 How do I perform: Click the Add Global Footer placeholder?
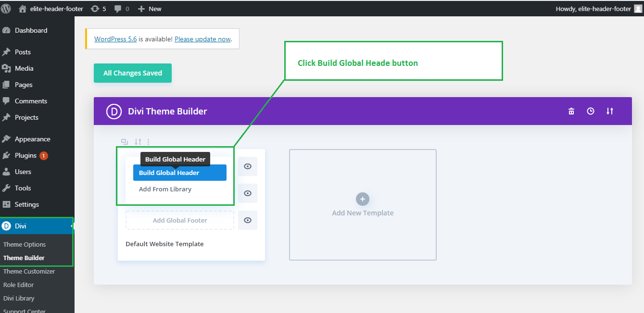[180, 220]
